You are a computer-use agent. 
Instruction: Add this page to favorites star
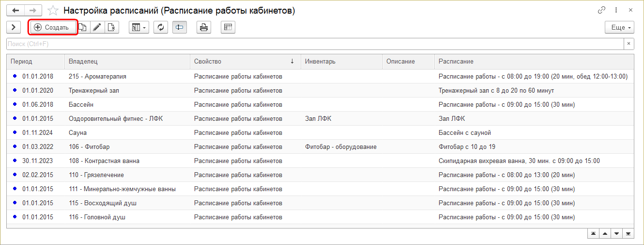[53, 10]
